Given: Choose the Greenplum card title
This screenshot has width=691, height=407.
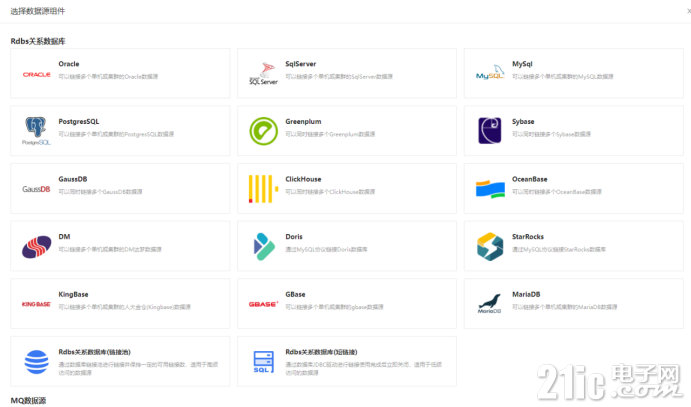Looking at the screenshot, I should pos(303,122).
